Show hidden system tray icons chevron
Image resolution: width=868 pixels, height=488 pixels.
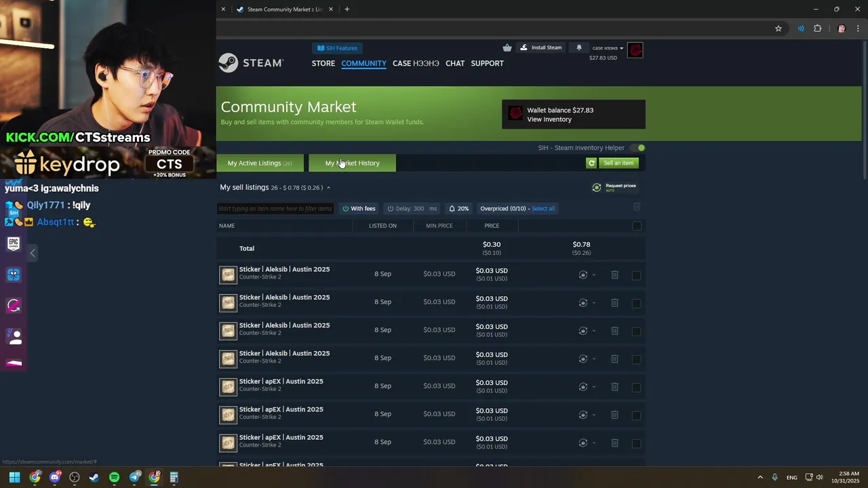(759, 477)
